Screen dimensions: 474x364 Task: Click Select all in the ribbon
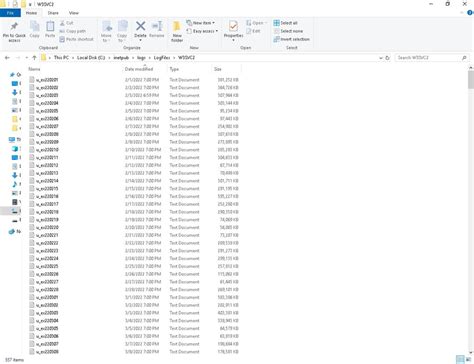click(285, 23)
